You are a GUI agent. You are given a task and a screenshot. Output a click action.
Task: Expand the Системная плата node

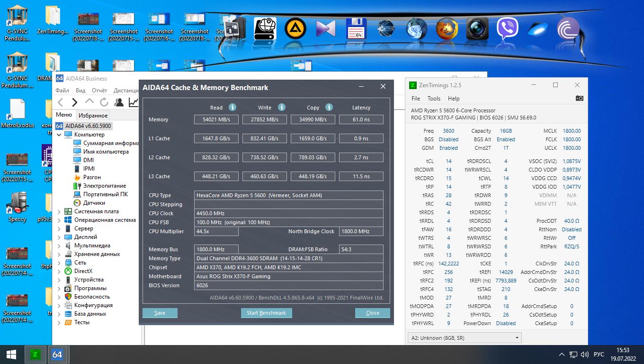click(59, 211)
